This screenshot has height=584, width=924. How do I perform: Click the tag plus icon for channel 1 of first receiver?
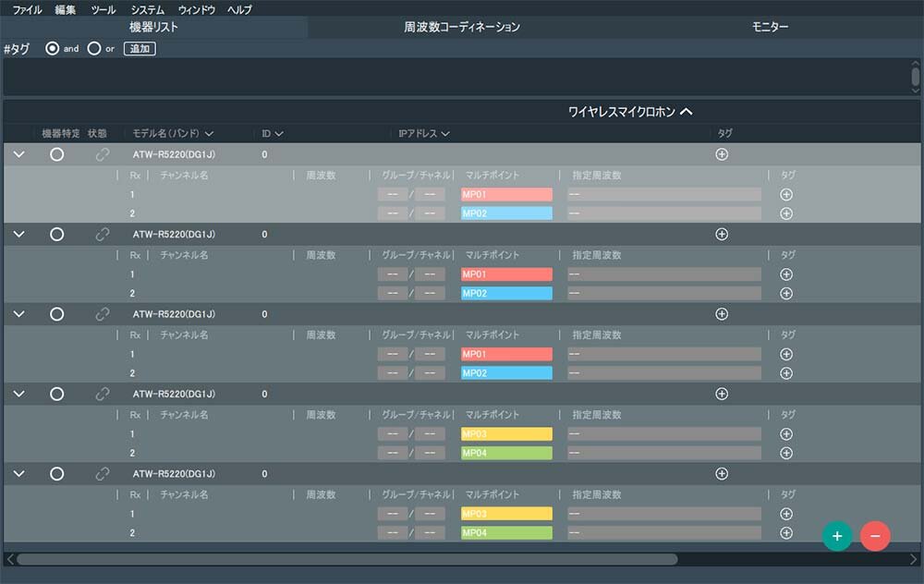tap(786, 194)
